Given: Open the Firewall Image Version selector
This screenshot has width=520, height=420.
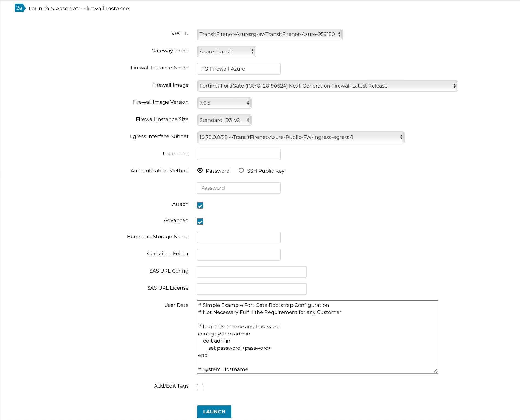Looking at the screenshot, I should [224, 103].
